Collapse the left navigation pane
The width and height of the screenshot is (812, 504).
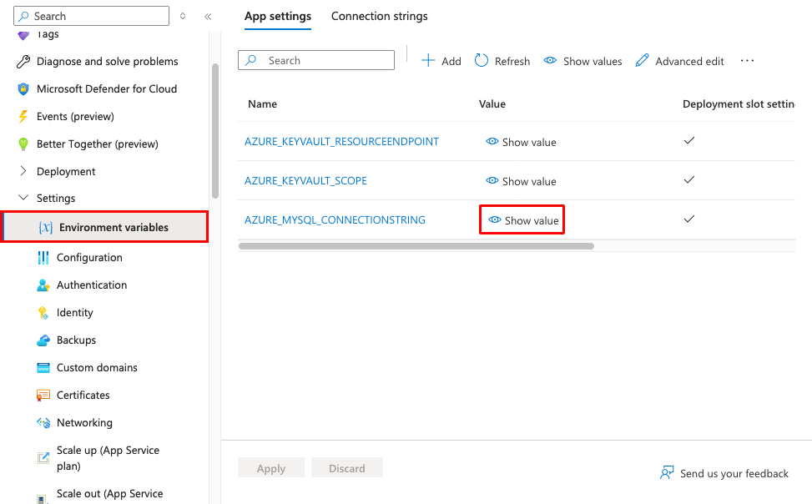coord(208,15)
